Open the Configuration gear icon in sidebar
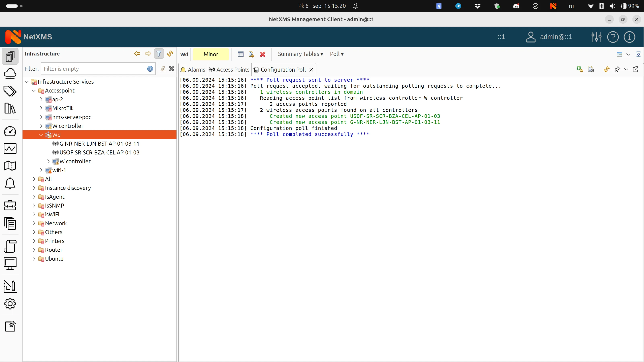This screenshot has width=644, height=362. click(10, 304)
